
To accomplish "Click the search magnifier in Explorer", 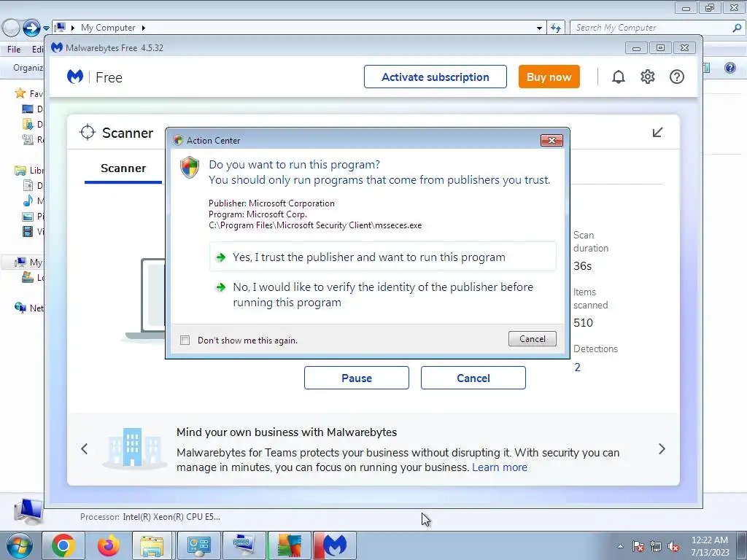I will tap(737, 28).
